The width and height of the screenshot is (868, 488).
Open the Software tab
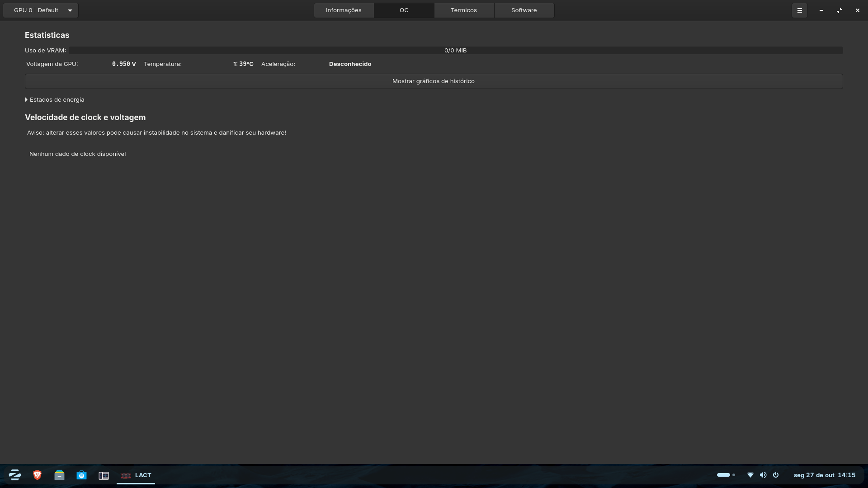tap(524, 10)
